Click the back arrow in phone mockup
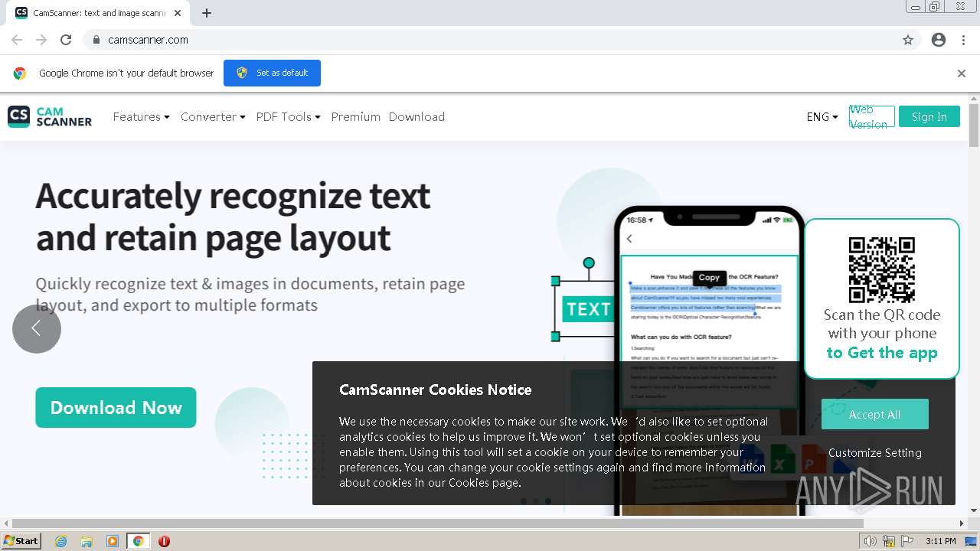 629,239
